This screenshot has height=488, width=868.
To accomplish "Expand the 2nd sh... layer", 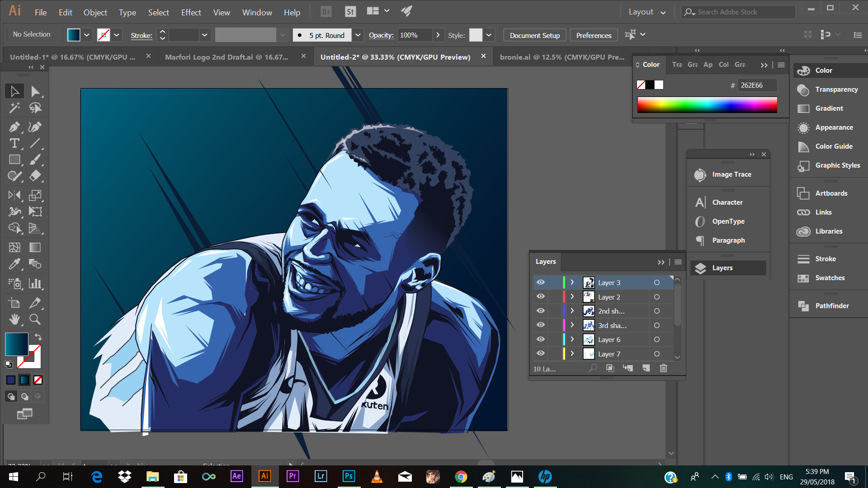I will pyautogui.click(x=572, y=311).
